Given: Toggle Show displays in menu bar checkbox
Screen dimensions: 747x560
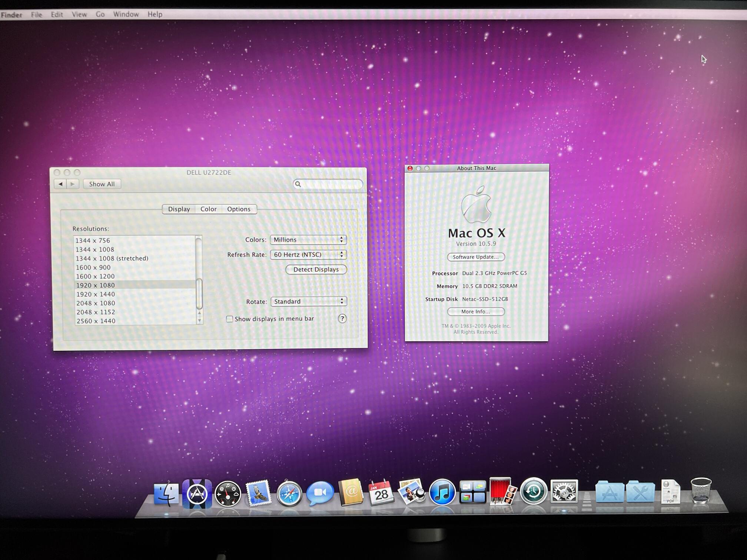Looking at the screenshot, I should click(230, 319).
